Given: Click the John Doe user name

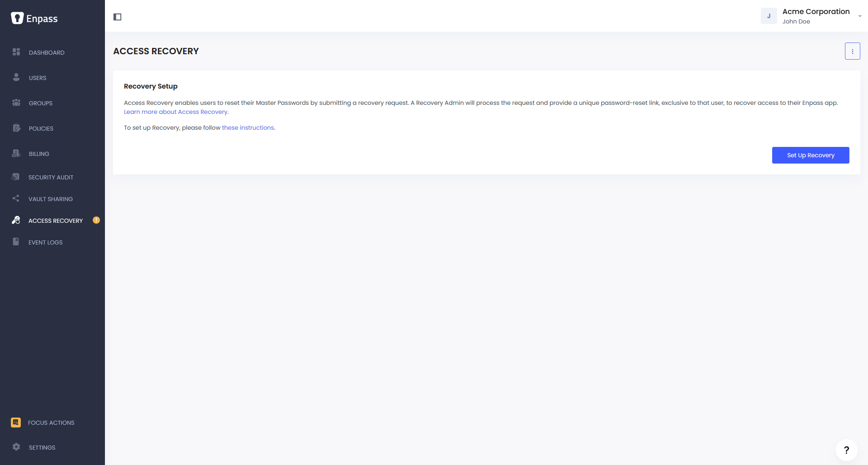Looking at the screenshot, I should coord(796,21).
